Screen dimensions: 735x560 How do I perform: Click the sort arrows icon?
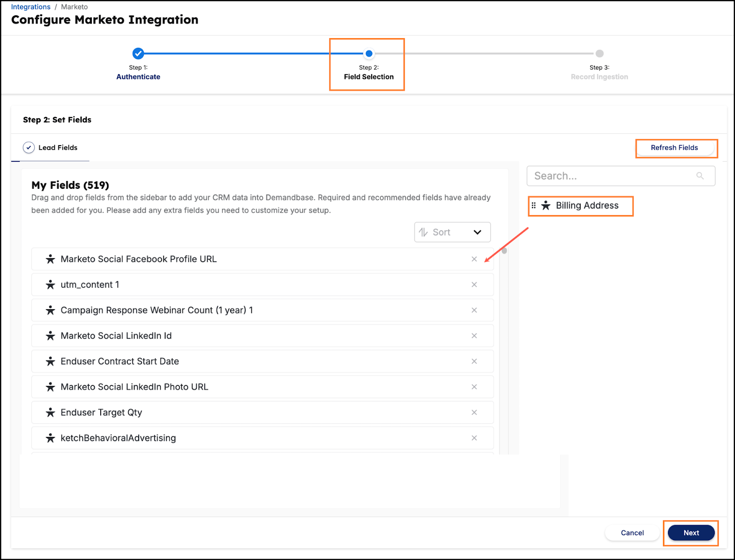tap(423, 232)
